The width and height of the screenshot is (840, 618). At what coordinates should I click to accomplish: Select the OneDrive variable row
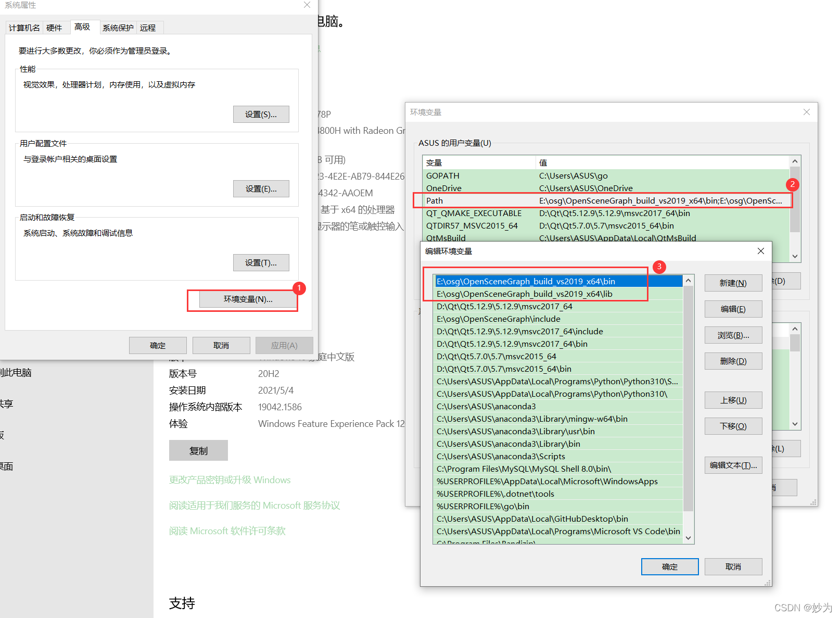coord(606,188)
